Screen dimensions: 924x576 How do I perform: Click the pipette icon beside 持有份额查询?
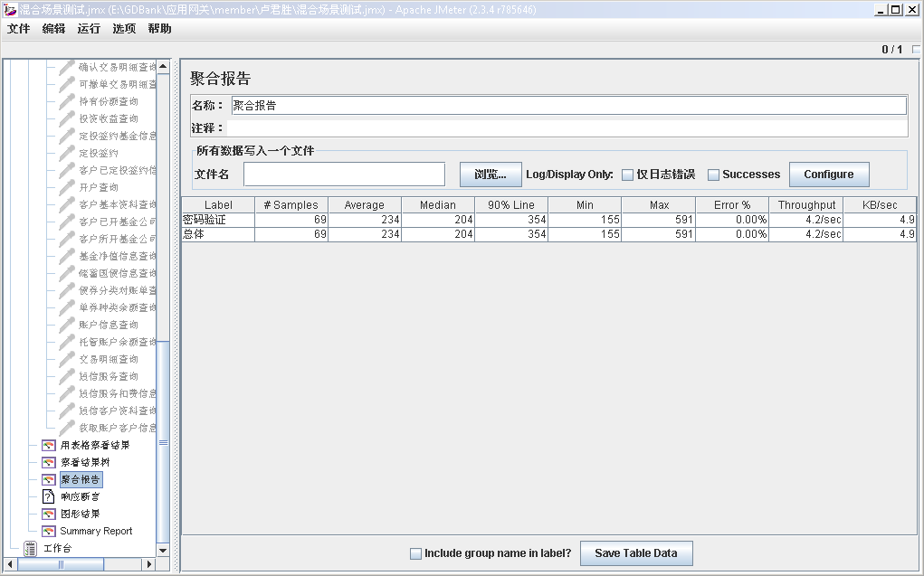67,101
